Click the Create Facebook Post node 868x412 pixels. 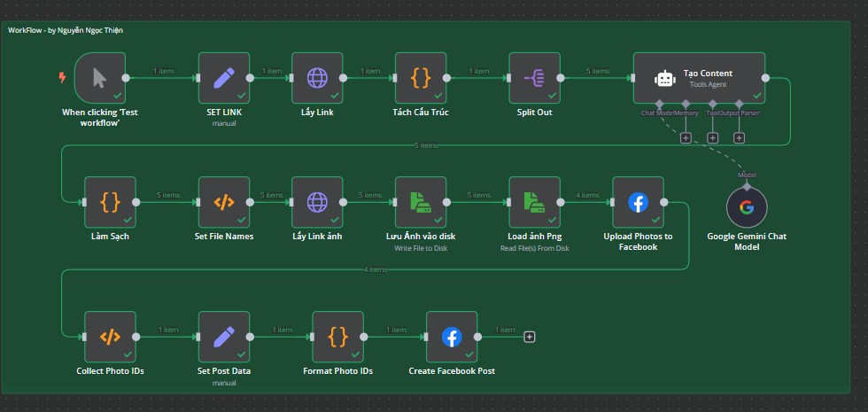[x=452, y=337]
